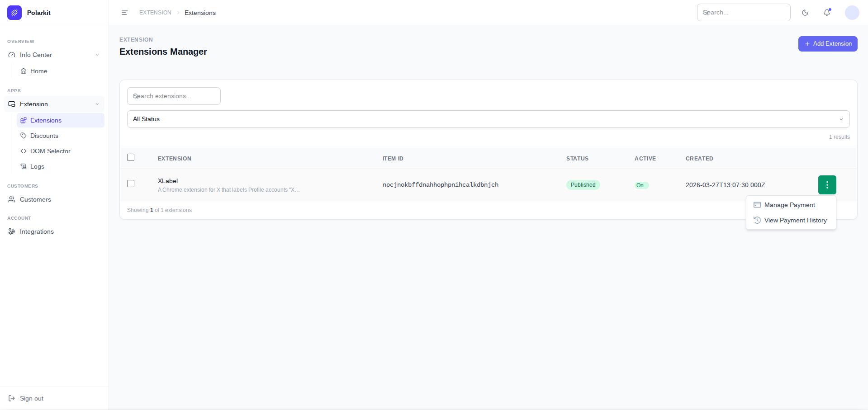Image resolution: width=868 pixels, height=410 pixels.
Task: Click the Manage Payment card icon
Action: click(x=757, y=205)
